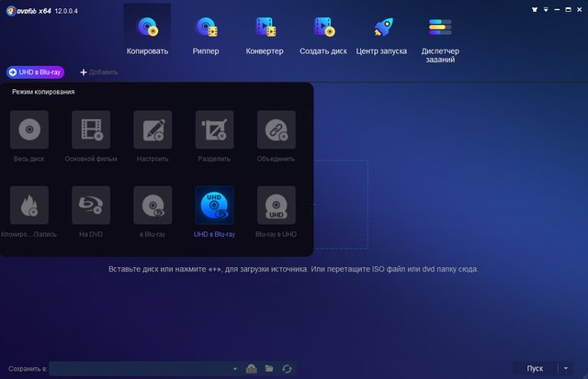Viewport: 588px width, 379px height.
Task: Select Blu-ray в UHD mode
Action: click(276, 212)
